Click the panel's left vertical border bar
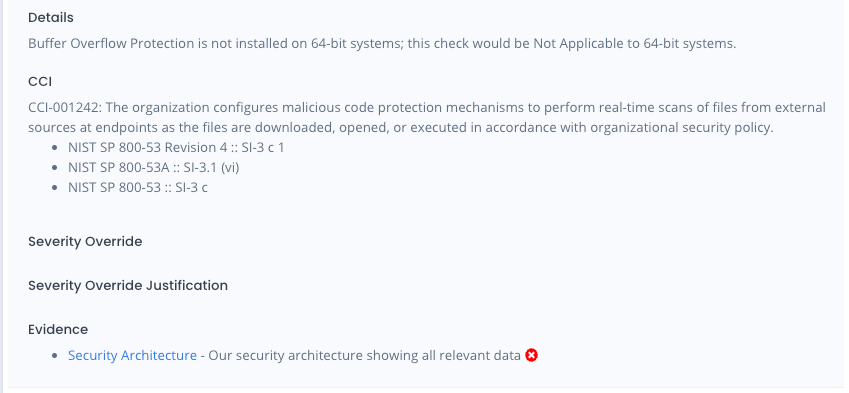Viewport: 849px width, 393px height. [x=1, y=196]
